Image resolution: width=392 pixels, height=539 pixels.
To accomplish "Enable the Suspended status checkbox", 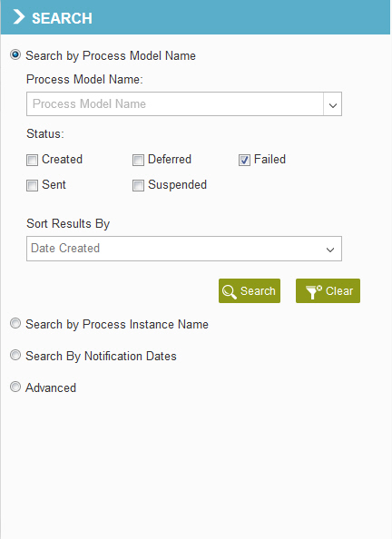I will pos(138,186).
